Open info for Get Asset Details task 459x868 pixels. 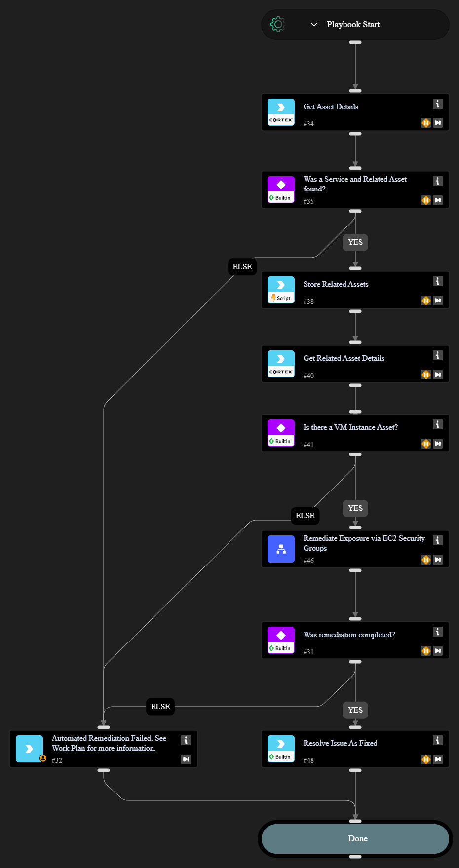tap(438, 104)
